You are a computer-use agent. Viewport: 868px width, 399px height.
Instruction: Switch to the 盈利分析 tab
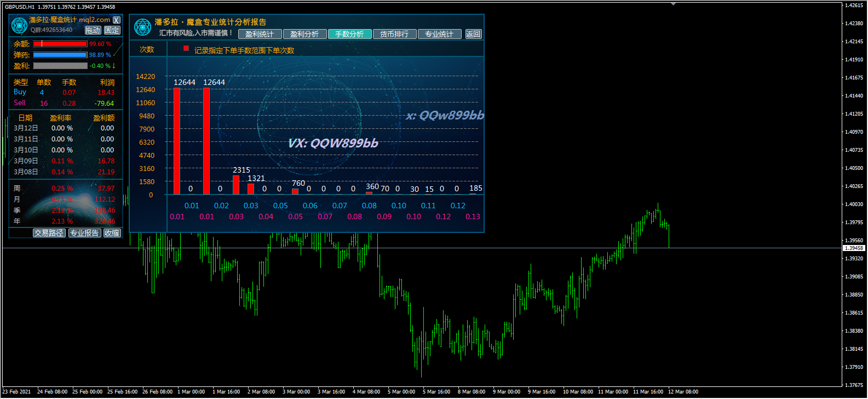coord(305,34)
